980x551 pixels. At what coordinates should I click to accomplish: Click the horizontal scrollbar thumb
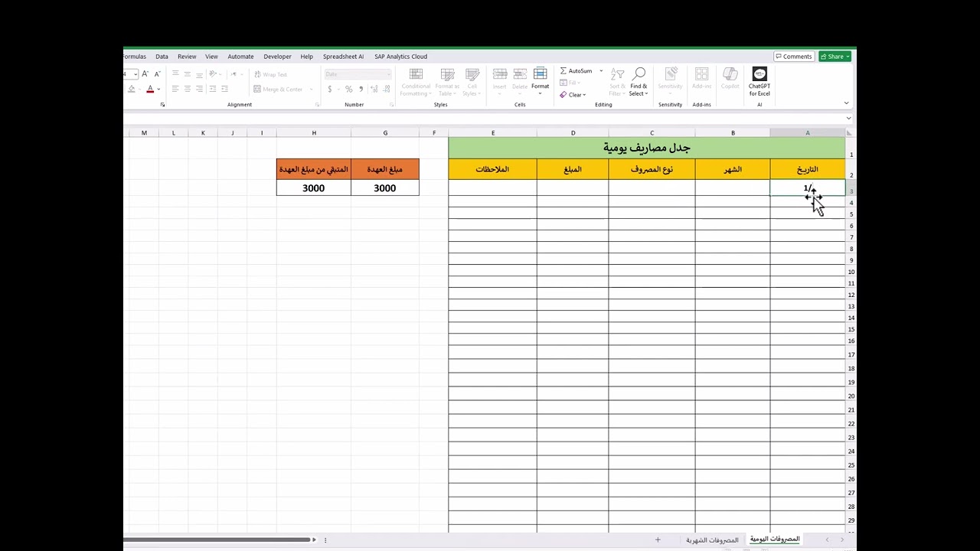coord(218,540)
